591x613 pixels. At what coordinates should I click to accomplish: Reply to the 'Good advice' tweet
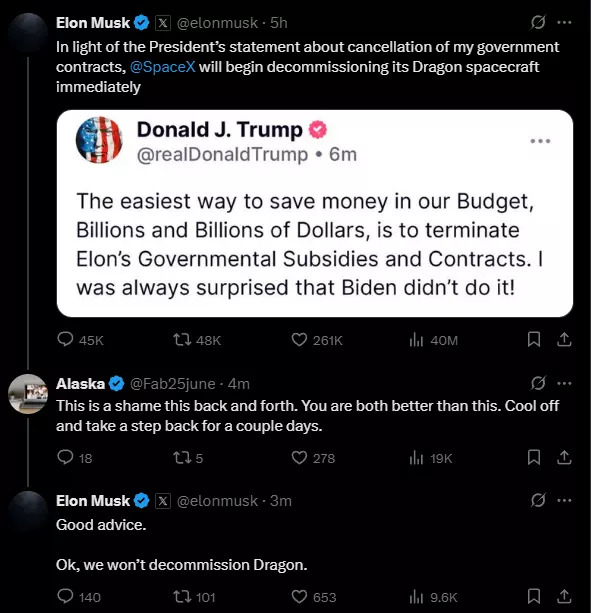click(x=79, y=597)
